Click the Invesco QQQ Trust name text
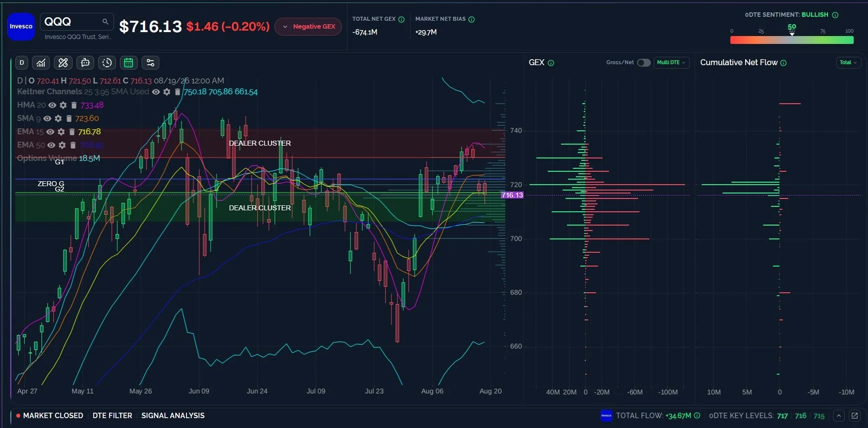The height and width of the screenshot is (428, 868). (x=78, y=37)
